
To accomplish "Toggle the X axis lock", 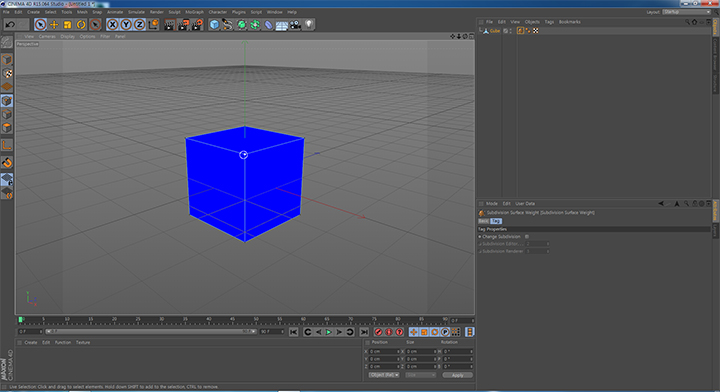I will (x=112, y=24).
